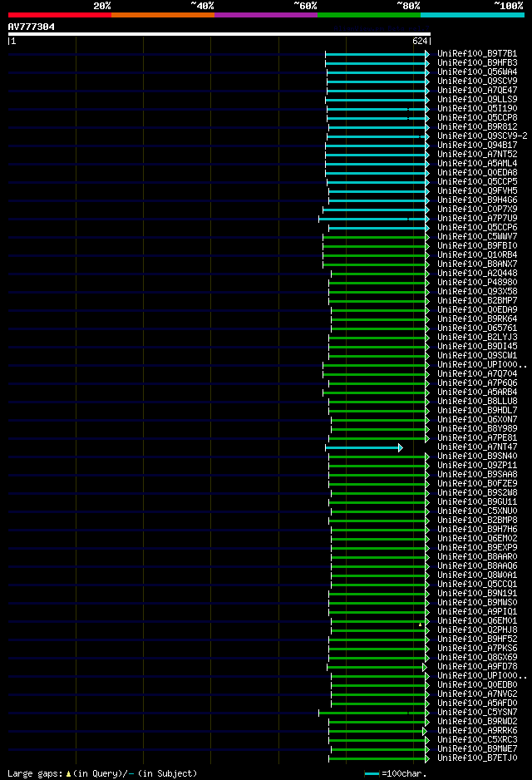Select hit UniRef100_Q9ZP11
The width and height of the screenshot is (532, 780).
coord(477,465)
